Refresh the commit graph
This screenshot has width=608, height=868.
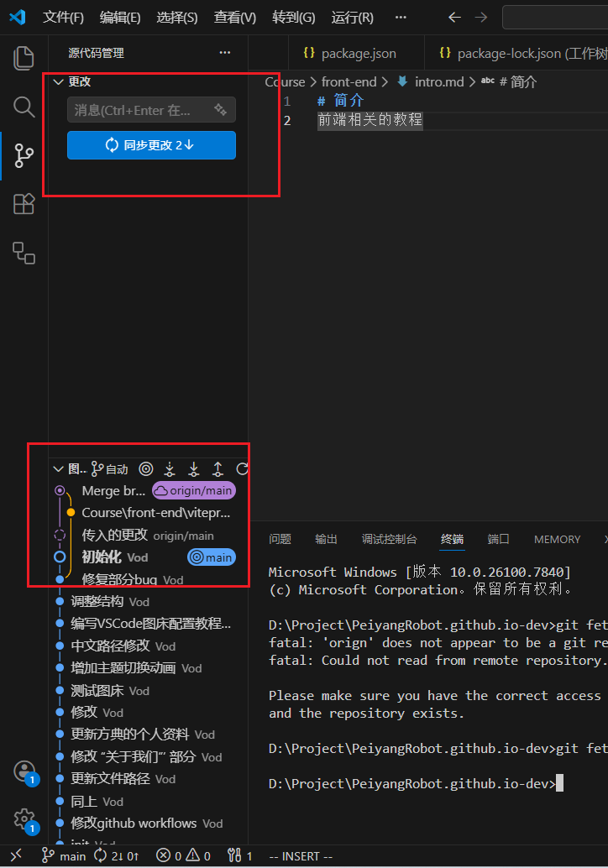click(x=242, y=469)
